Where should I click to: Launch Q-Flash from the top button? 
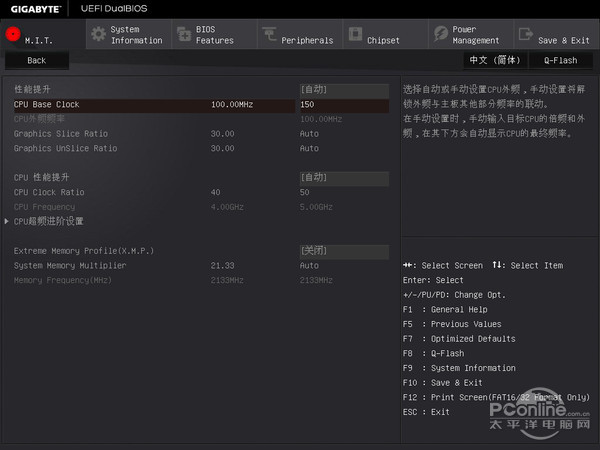pos(561,60)
